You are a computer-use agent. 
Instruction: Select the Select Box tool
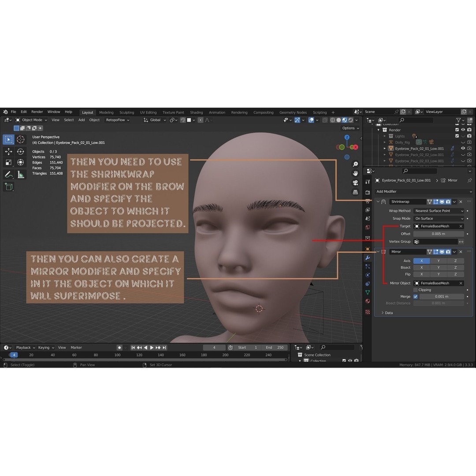[8, 139]
